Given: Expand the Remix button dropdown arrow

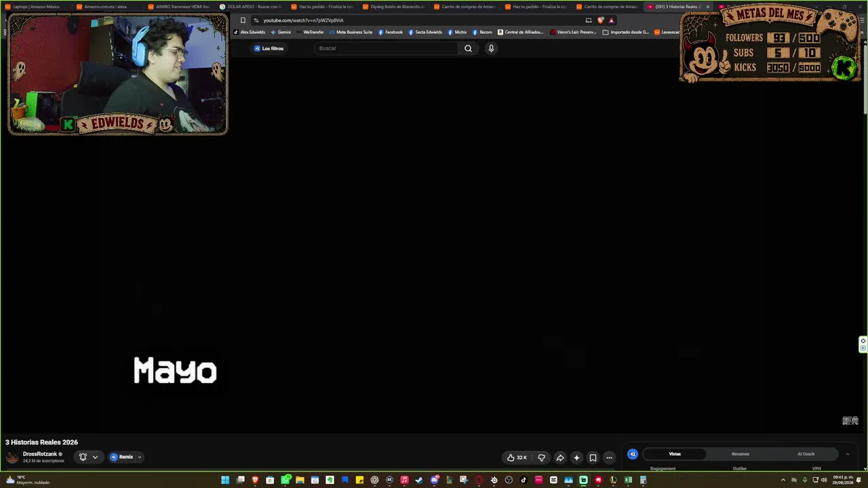Looking at the screenshot, I should pyautogui.click(x=140, y=457).
